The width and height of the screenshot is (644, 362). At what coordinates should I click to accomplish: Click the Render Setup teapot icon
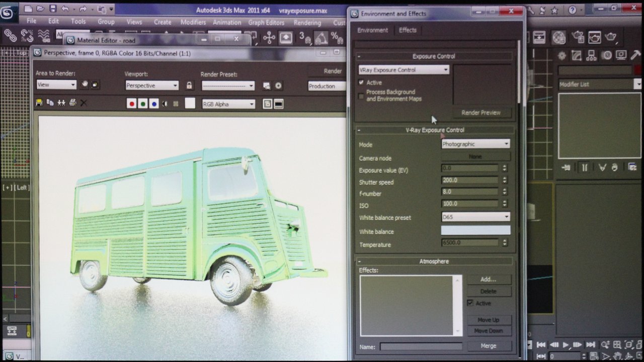578,37
